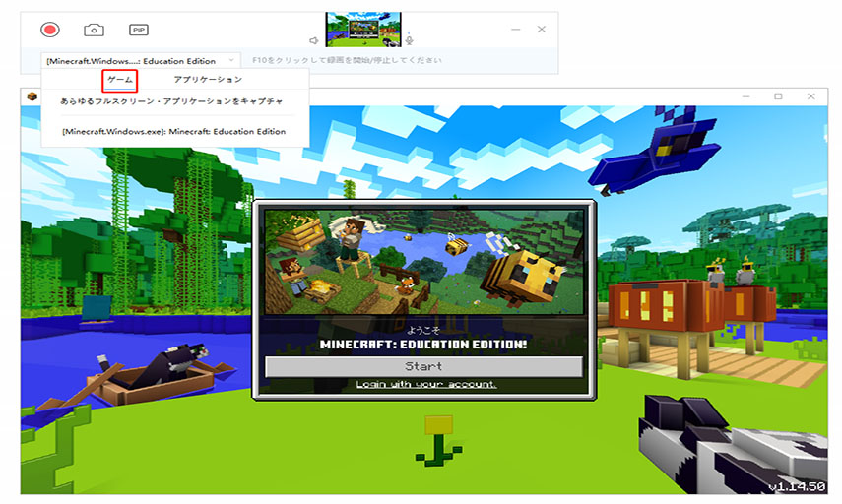
Task: Open the Minecraft Education Edition source dropdown
Action: (141, 61)
